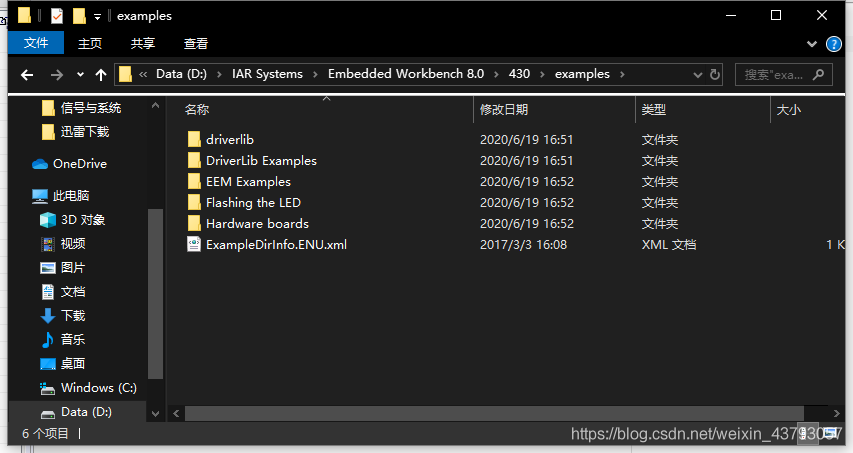Navigate to Embedded Workbench 8.0 breadcrumb
The image size is (853, 453).
(406, 74)
